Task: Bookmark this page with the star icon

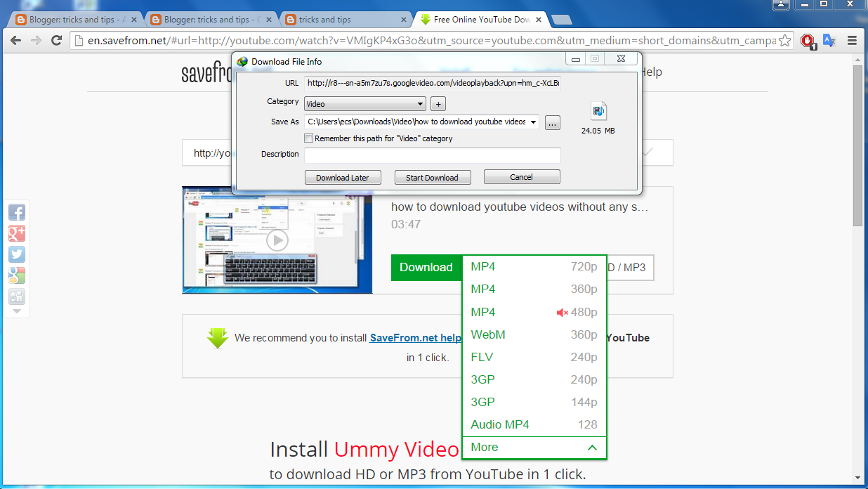Action: pos(784,40)
